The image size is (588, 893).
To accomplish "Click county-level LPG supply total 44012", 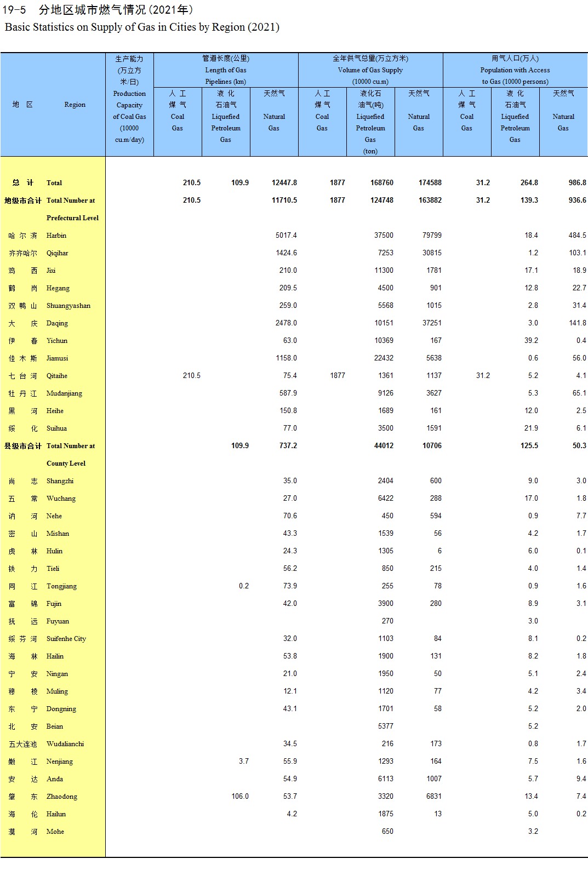I will [384, 446].
